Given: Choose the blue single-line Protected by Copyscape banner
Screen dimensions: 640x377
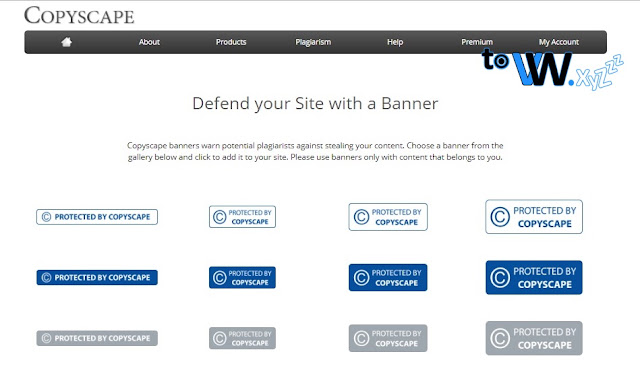Looking at the screenshot, I should click(97, 277).
